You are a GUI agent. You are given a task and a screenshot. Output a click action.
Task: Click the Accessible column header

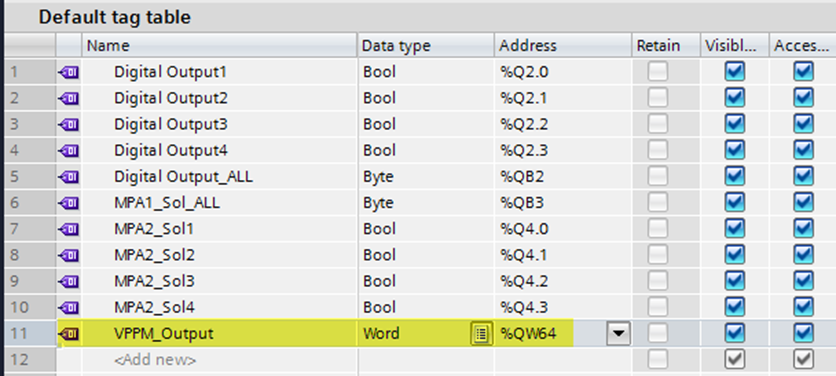tap(802, 46)
